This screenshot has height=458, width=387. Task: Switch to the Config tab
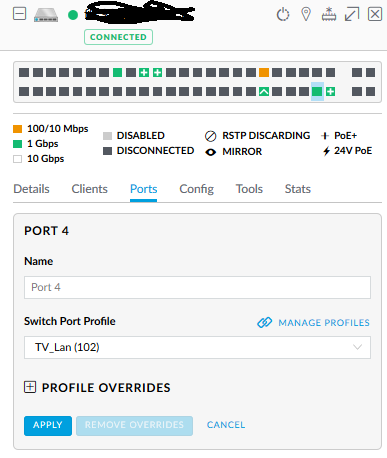196,189
